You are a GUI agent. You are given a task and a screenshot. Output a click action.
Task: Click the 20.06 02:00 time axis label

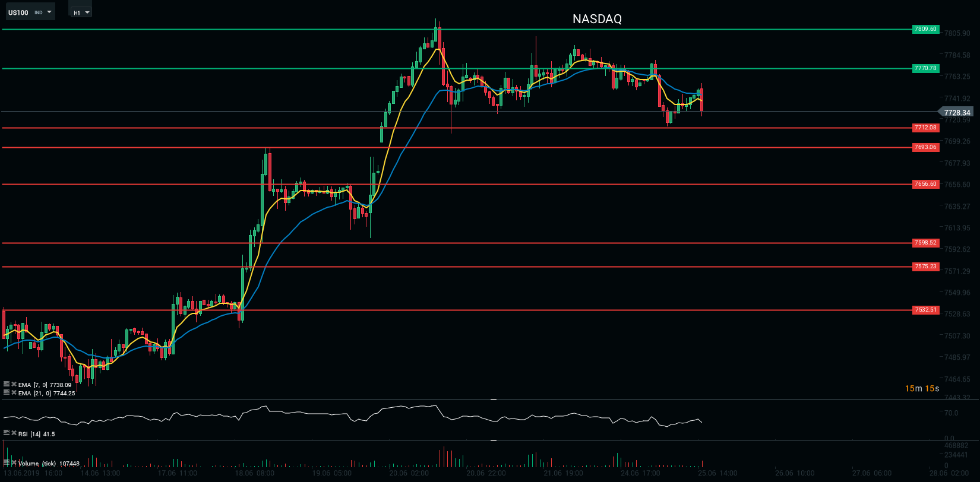(409, 473)
